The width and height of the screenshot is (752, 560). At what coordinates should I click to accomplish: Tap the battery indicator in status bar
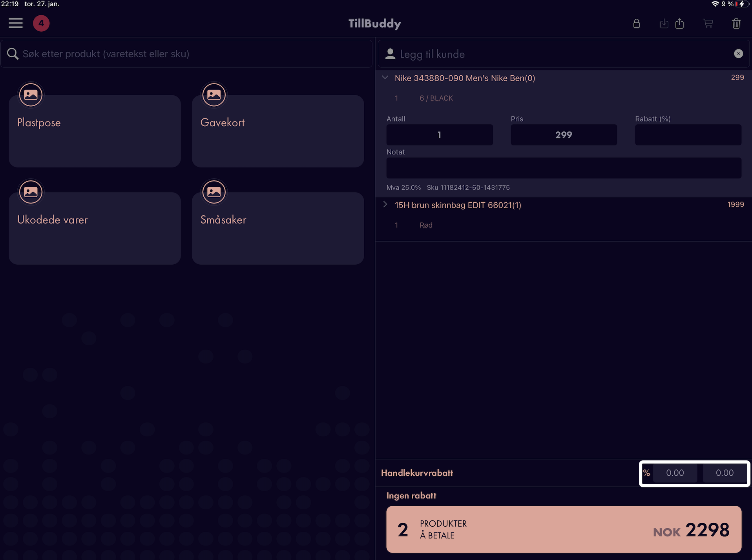741,4
